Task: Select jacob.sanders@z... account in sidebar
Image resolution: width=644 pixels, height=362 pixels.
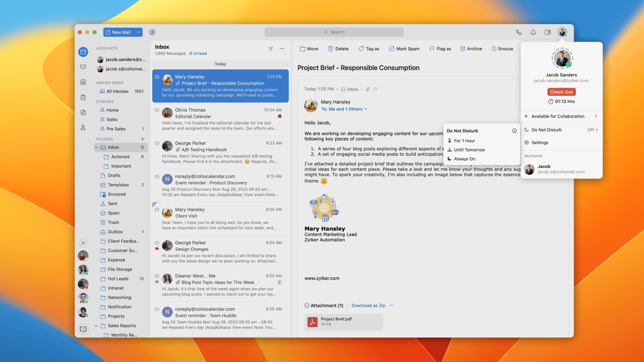Action: [121, 60]
